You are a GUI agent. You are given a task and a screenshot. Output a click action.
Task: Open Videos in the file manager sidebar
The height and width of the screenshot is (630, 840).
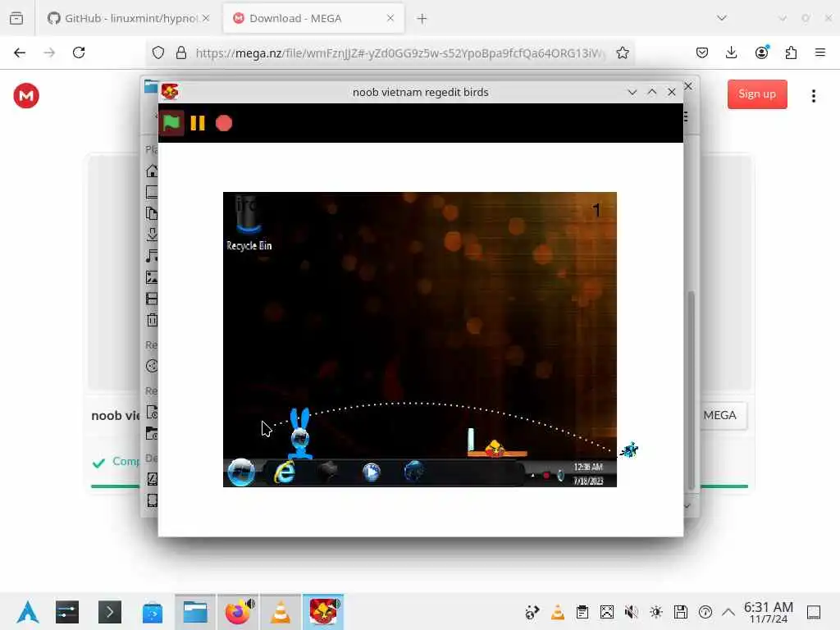(152, 299)
